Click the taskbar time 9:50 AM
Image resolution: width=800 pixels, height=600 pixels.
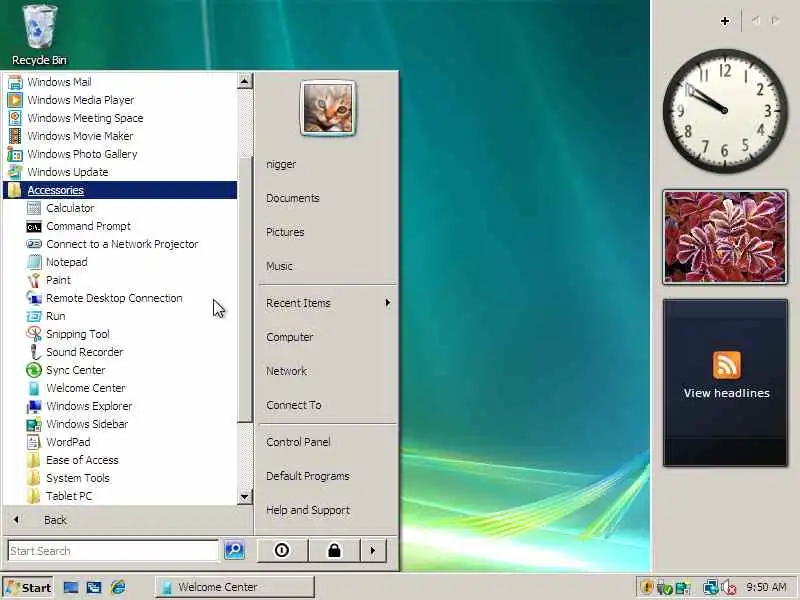[x=766, y=587]
